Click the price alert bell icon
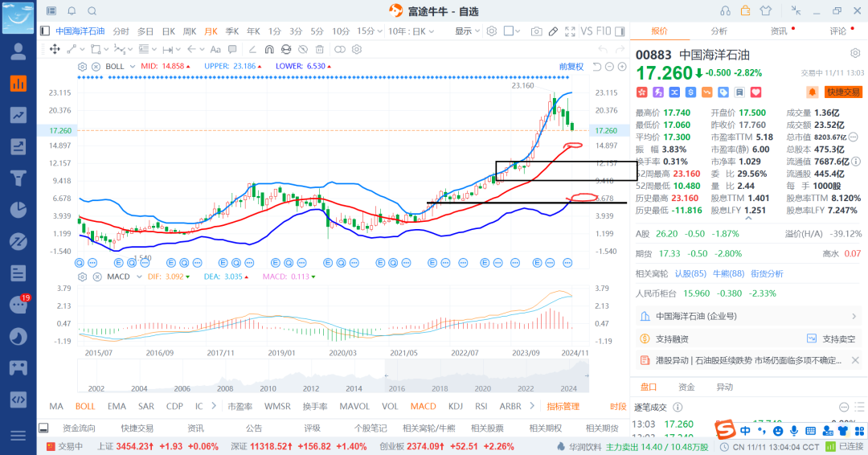 [x=812, y=92]
